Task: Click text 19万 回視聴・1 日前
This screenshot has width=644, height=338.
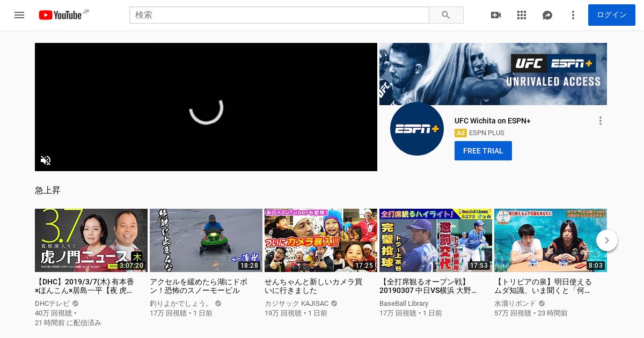Action: [296, 313]
